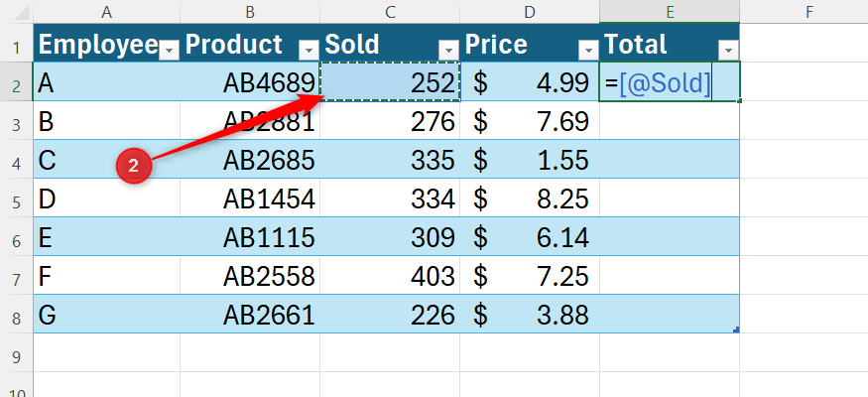Click the table resize handle corner
Screen dimensions: 868x397
click(736, 330)
